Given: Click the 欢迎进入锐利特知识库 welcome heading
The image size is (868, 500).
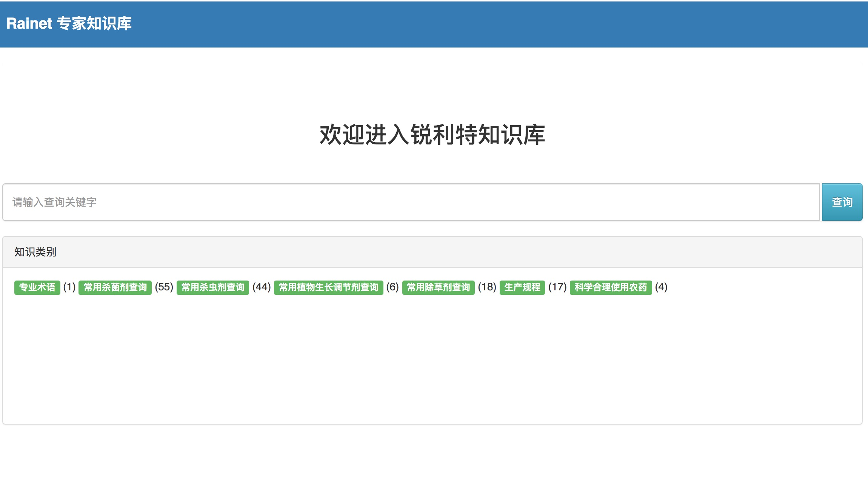Looking at the screenshot, I should [x=432, y=135].
